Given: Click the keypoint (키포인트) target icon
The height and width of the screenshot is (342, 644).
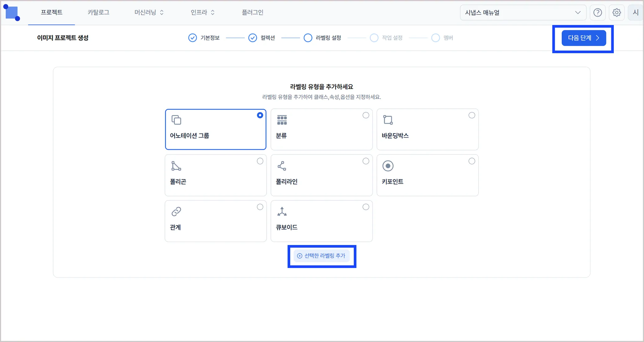Looking at the screenshot, I should [x=388, y=166].
